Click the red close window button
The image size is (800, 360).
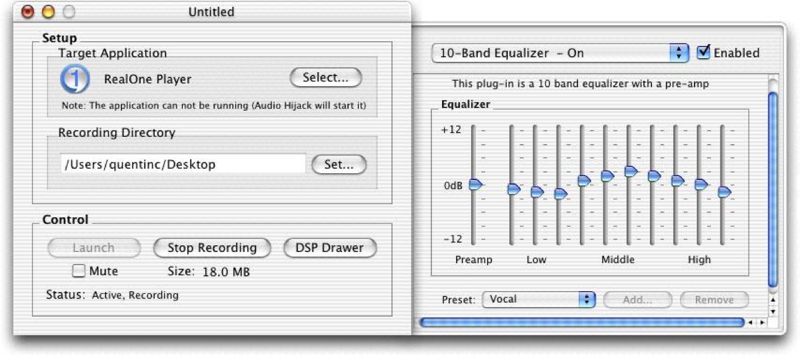tap(28, 11)
